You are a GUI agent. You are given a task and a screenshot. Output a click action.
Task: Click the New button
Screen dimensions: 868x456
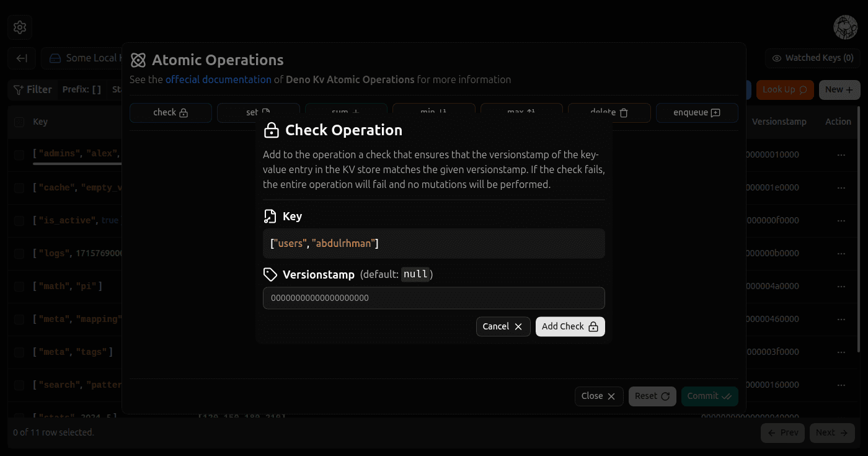(839, 90)
